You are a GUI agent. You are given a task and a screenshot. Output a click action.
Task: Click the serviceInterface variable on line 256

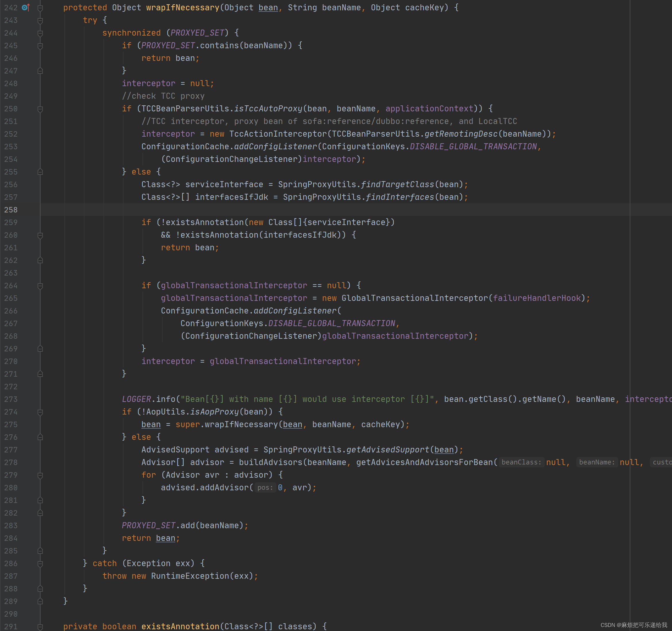click(224, 184)
